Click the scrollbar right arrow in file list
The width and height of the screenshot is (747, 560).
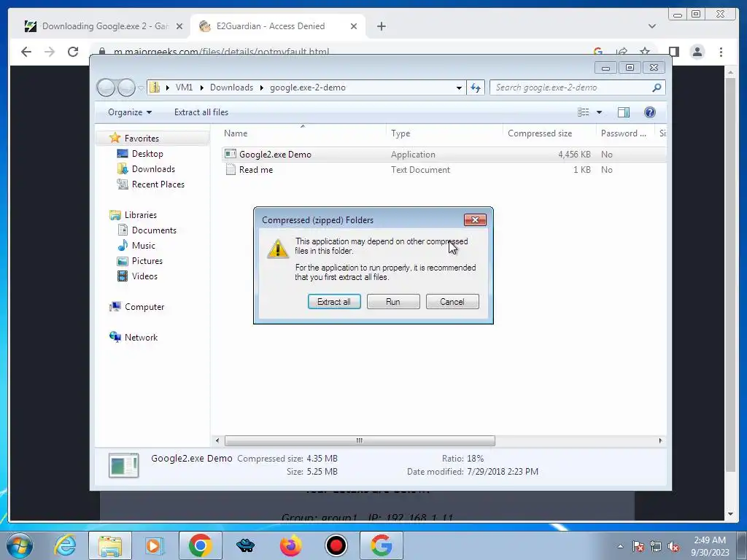[x=660, y=440]
